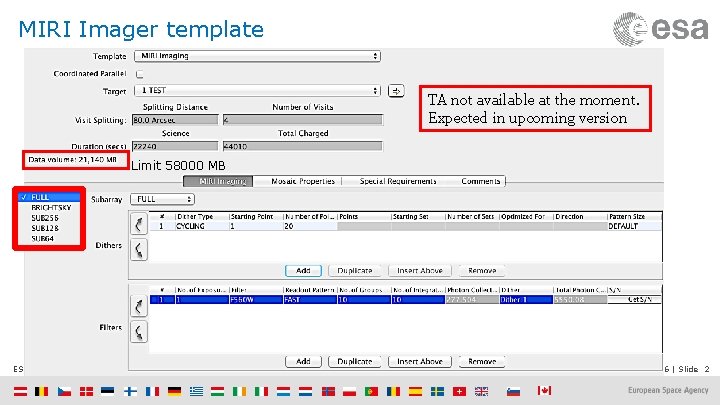Click the Switzerland flag icon
720x405 pixels.
[x=459, y=391]
